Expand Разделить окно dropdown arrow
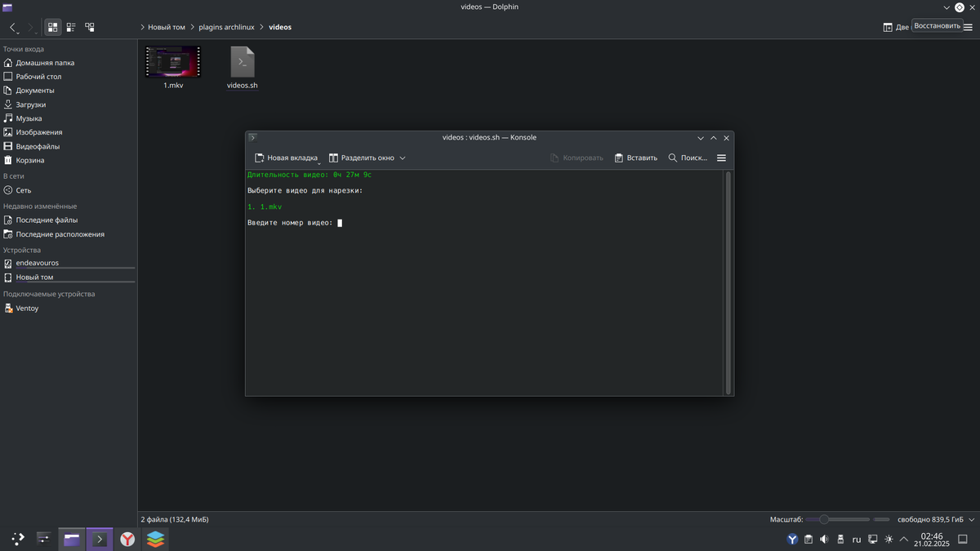 (x=403, y=158)
